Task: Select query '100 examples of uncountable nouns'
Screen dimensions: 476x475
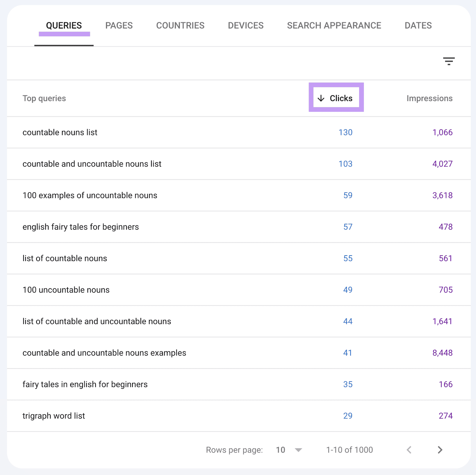Action: click(90, 195)
